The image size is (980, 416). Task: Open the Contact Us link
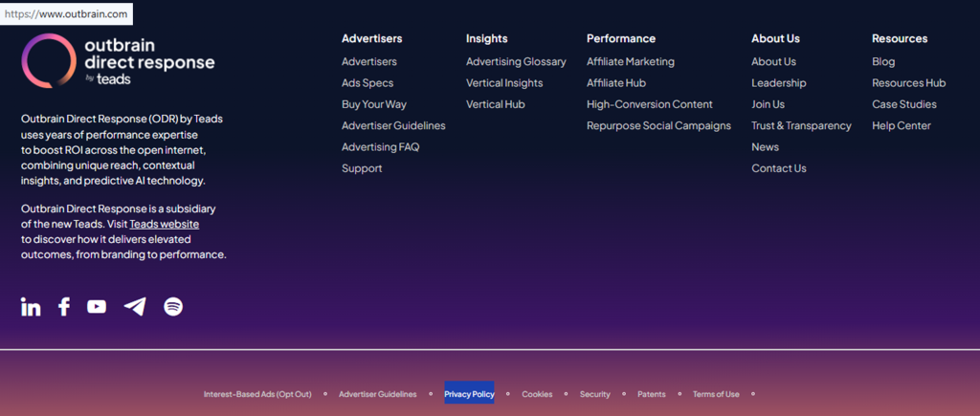tap(779, 168)
